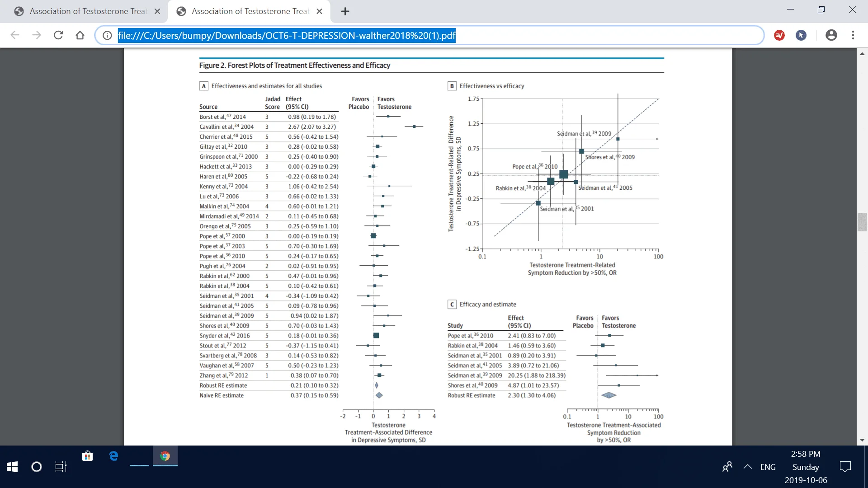Image resolution: width=868 pixels, height=488 pixels.
Task: Click the 'Effectiveness vs efficacy' heading
Action: click(492, 86)
